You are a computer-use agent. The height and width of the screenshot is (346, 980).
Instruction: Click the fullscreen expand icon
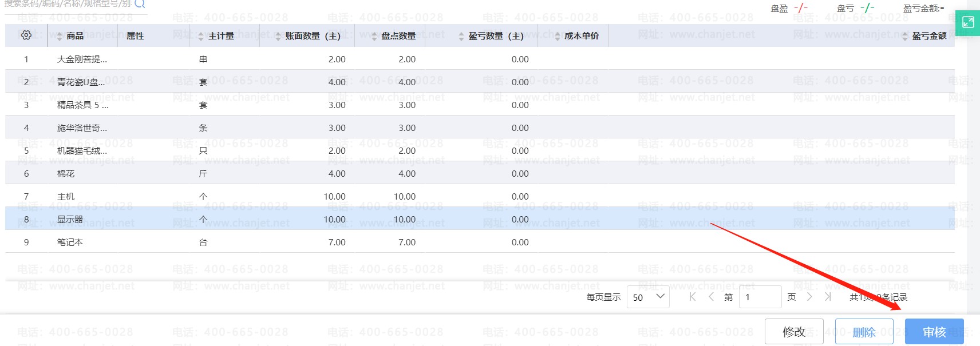(x=968, y=22)
